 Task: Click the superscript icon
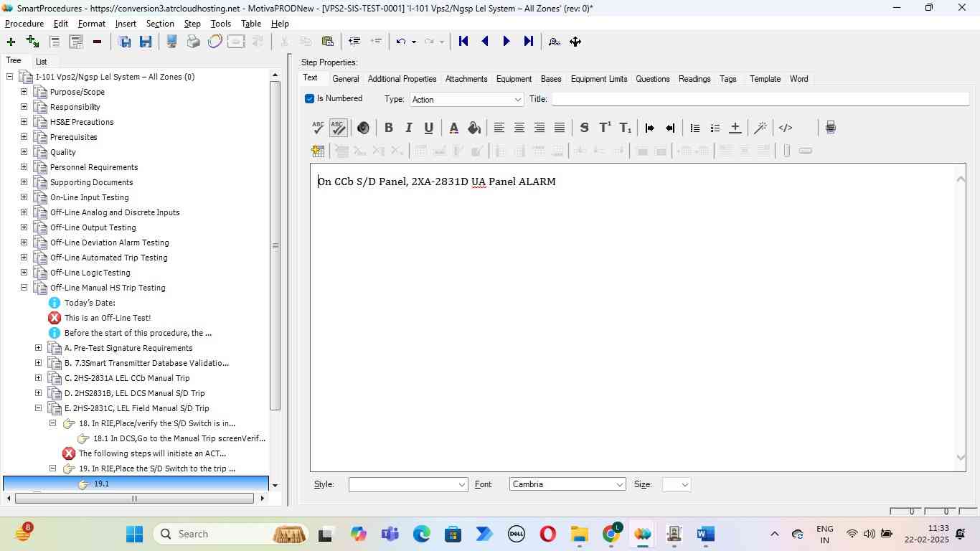coord(605,128)
